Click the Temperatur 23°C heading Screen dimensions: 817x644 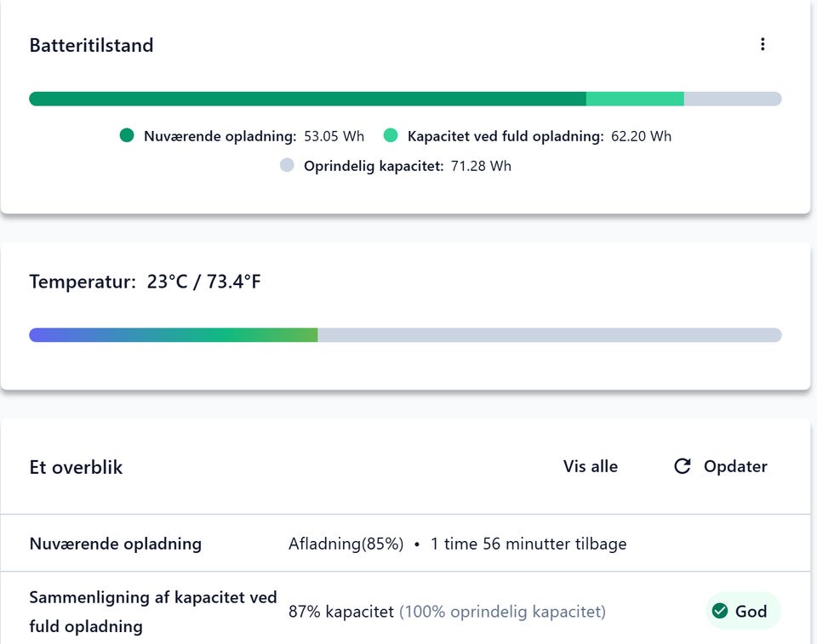point(145,282)
